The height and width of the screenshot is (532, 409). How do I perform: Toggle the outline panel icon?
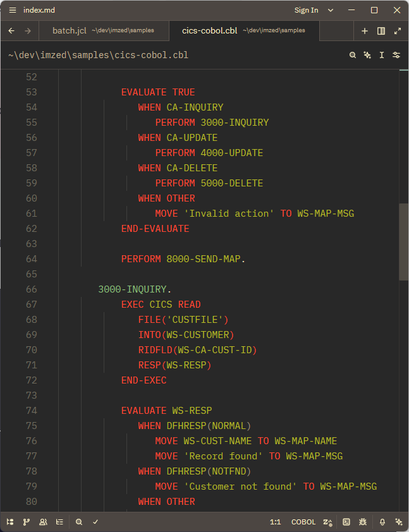59,522
